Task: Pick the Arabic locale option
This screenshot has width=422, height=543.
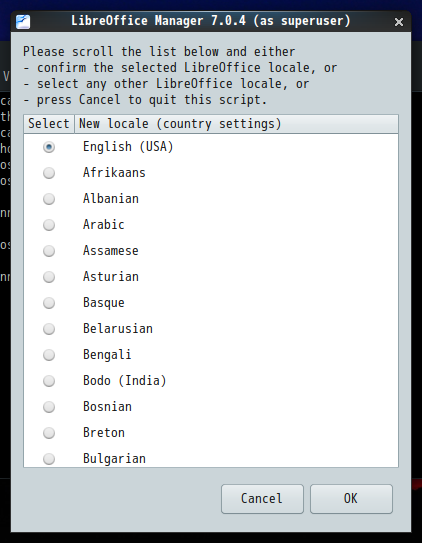Action: [x=49, y=225]
